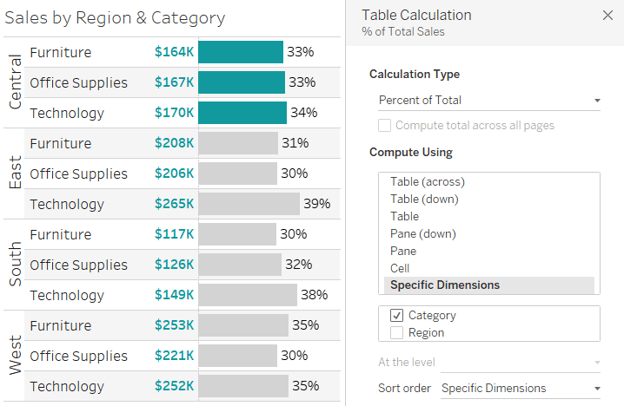The width and height of the screenshot is (624, 406).
Task: Click the $253K West Furniture value
Action: click(x=174, y=325)
